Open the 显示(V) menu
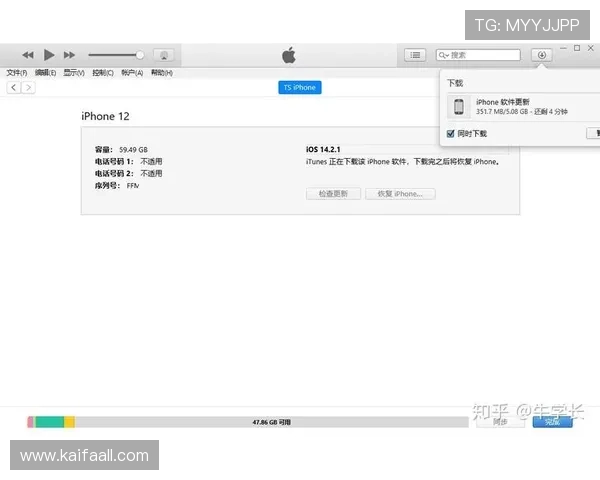Image resolution: width=600 pixels, height=480 pixels. point(74,73)
